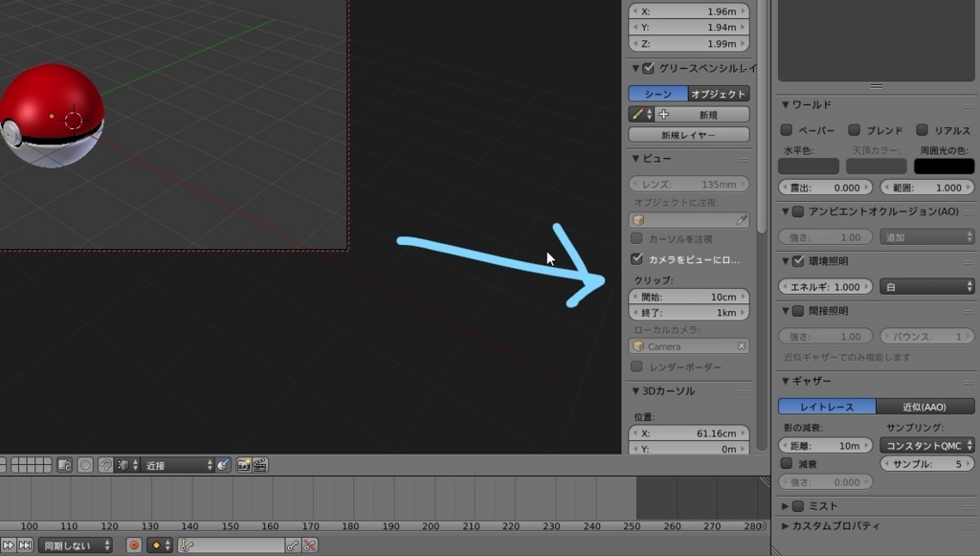980x556 pixels.
Task: Click the エネルギ 1.000 value slider
Action: [825, 287]
